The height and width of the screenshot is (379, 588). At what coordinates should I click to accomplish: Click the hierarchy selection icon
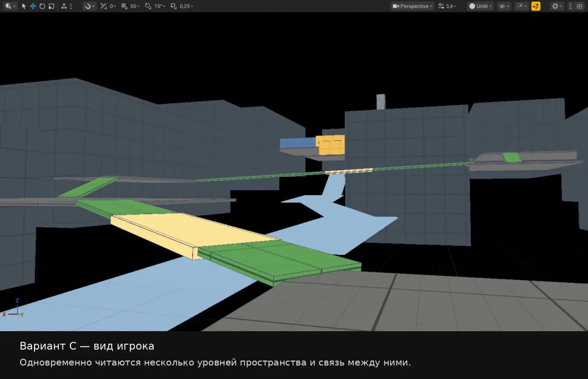click(x=64, y=6)
